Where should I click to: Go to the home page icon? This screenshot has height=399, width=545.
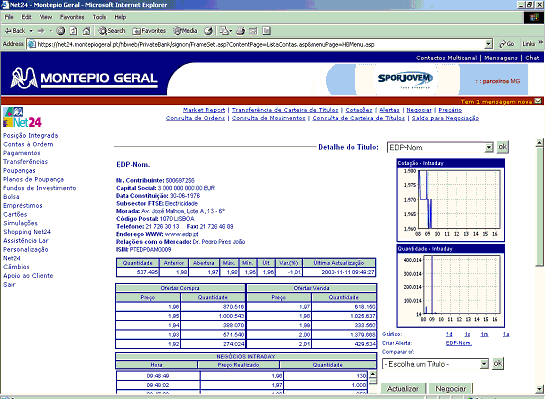coord(86,31)
